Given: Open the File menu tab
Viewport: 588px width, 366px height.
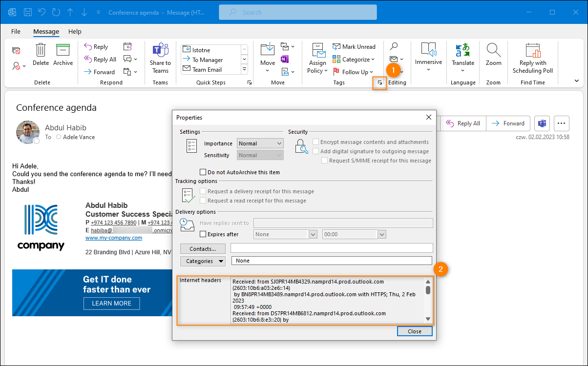Looking at the screenshot, I should pos(16,31).
